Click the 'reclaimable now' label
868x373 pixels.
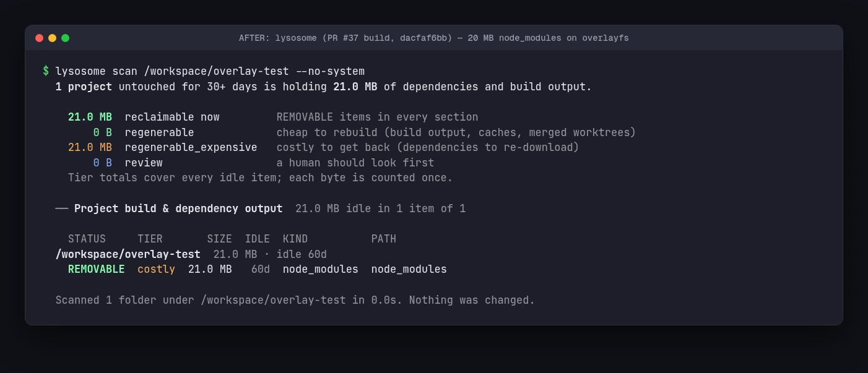pyautogui.click(x=172, y=117)
